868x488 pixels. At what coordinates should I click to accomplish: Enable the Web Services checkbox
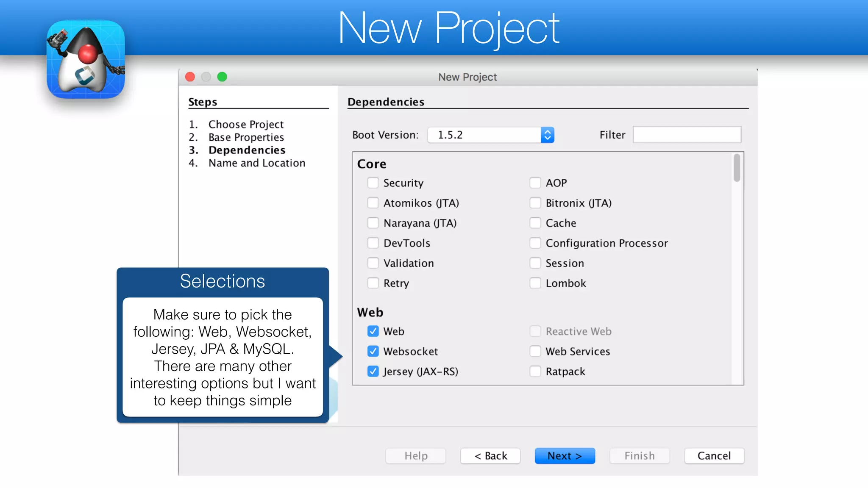(535, 351)
